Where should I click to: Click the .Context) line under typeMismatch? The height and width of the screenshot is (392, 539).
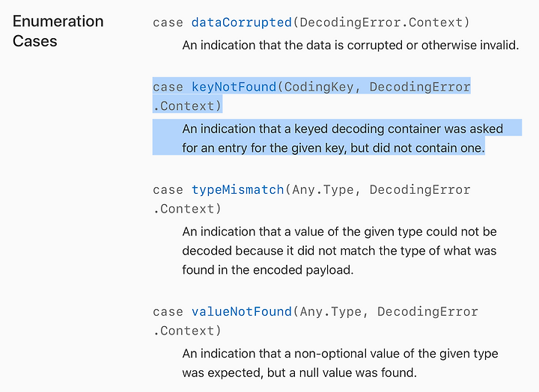click(x=187, y=209)
